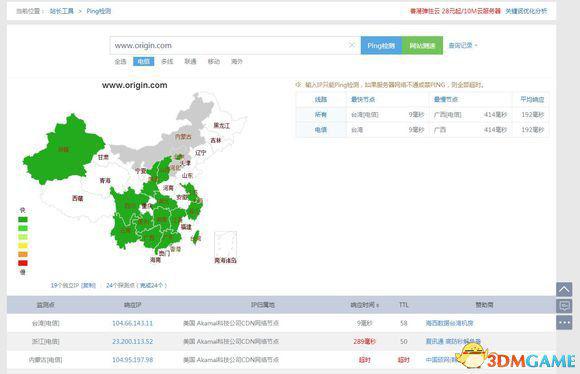Select the 海外 line filter

(x=237, y=61)
